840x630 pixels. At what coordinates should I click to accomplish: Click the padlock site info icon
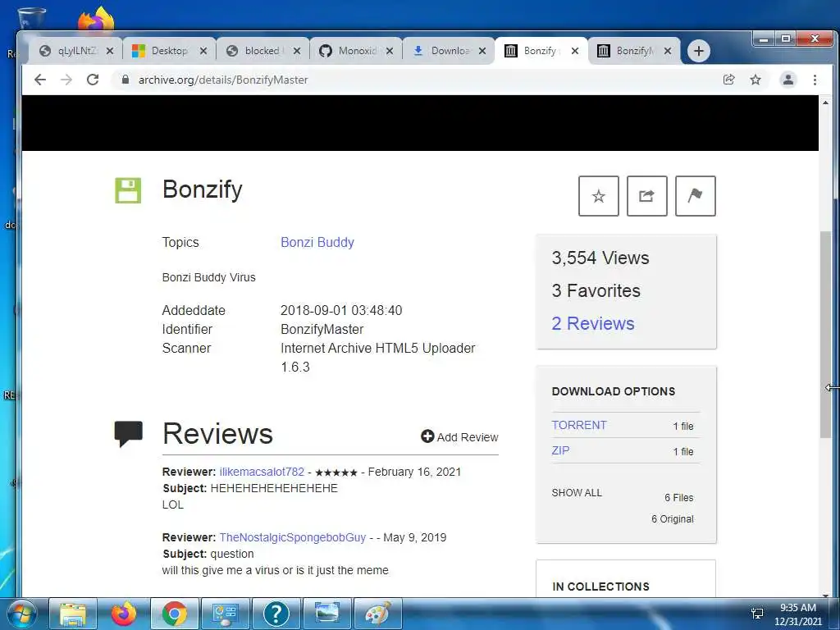click(x=126, y=80)
